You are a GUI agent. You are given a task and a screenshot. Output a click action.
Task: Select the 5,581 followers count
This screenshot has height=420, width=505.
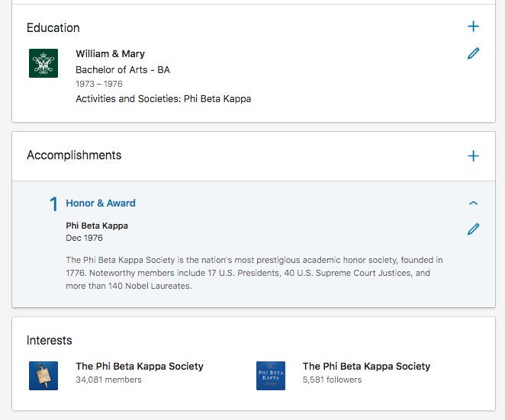(332, 380)
